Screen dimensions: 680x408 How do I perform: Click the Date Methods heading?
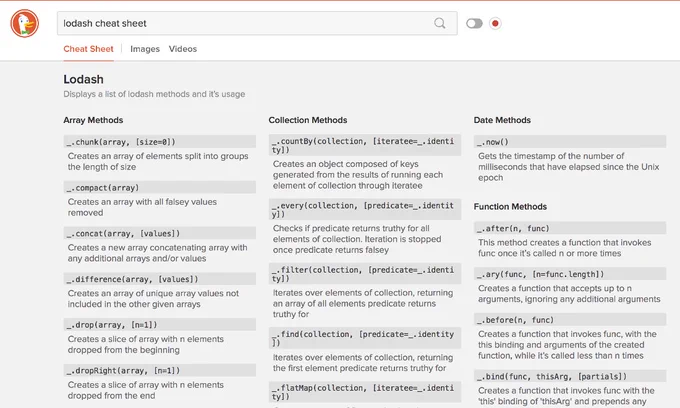coord(502,120)
